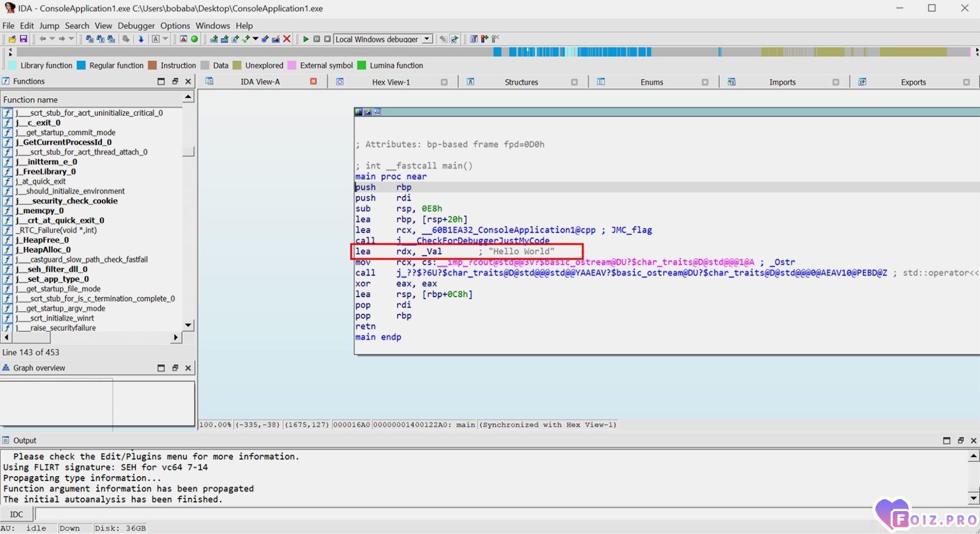Close the Functions panel
The height and width of the screenshot is (534, 980).
pos(188,81)
